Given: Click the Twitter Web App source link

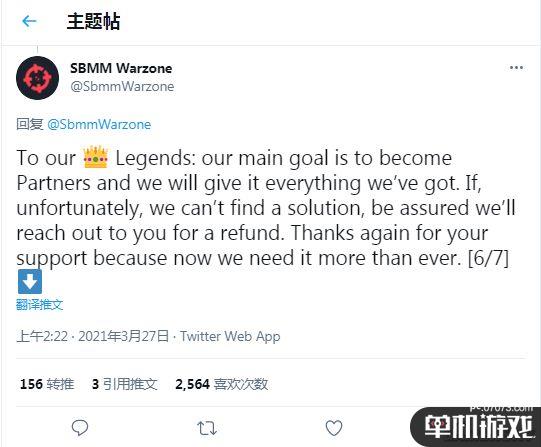Looking at the screenshot, I should pos(230,336).
